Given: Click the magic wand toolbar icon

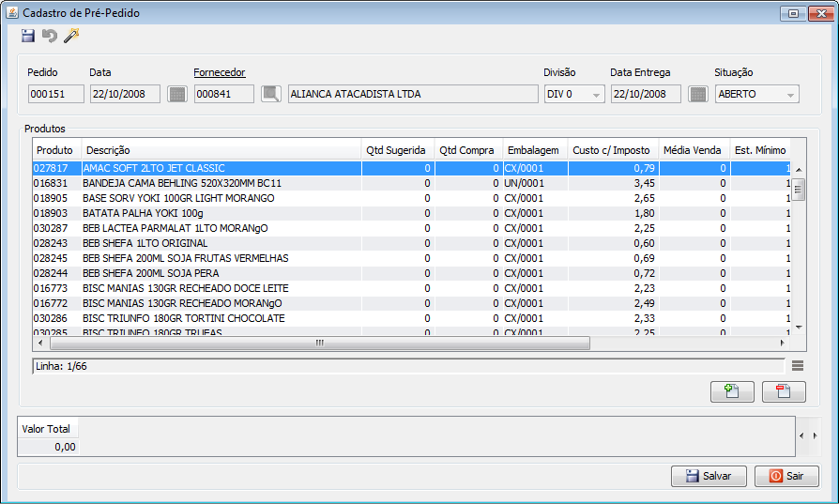Looking at the screenshot, I should [x=71, y=36].
